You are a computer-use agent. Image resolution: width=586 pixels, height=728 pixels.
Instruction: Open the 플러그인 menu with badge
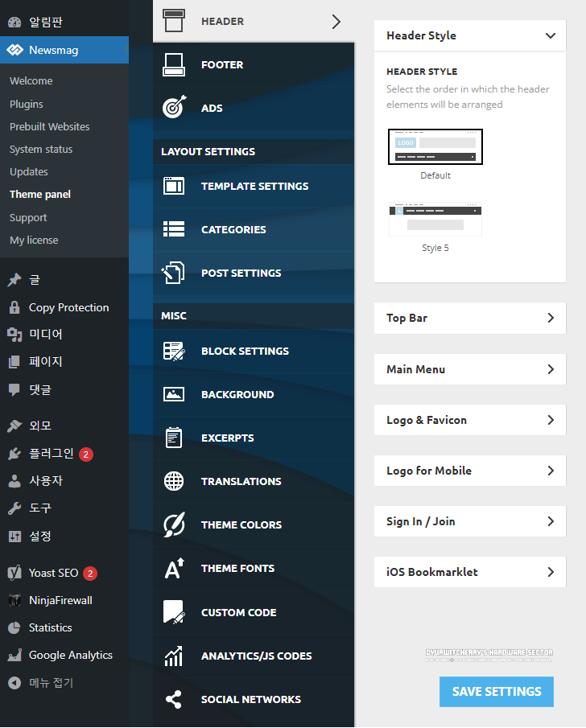pyautogui.click(x=64, y=454)
